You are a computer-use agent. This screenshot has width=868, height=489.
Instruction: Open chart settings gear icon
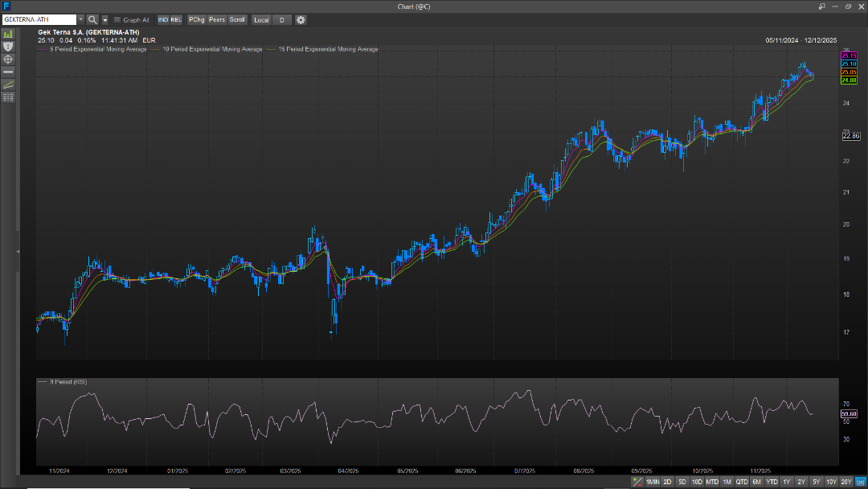[x=301, y=19]
